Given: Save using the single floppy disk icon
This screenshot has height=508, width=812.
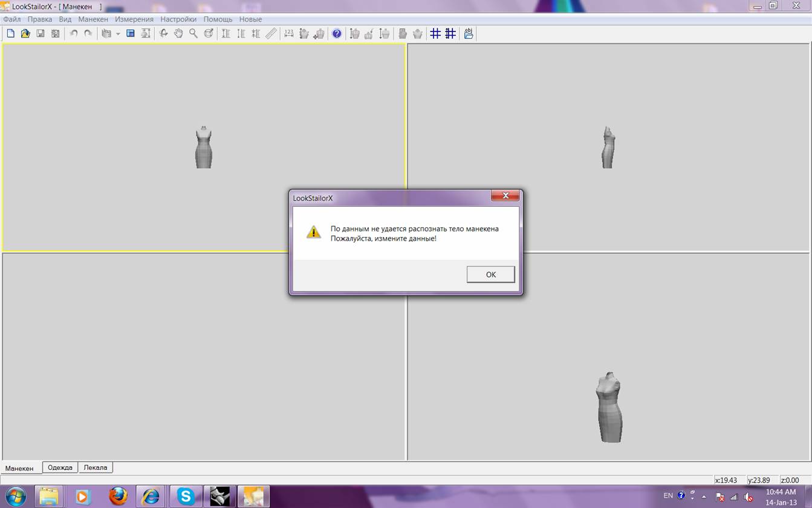Looking at the screenshot, I should pos(41,34).
